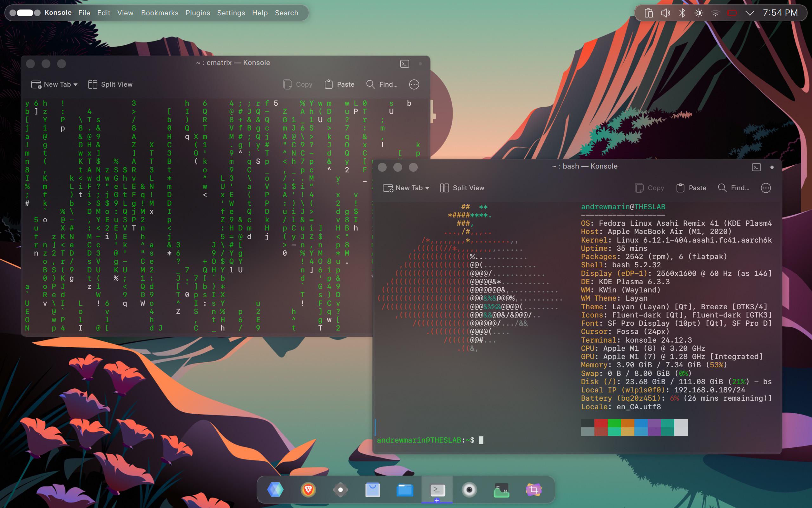Open the shopping bag software store in dock
The width and height of the screenshot is (812, 508).
point(372,490)
